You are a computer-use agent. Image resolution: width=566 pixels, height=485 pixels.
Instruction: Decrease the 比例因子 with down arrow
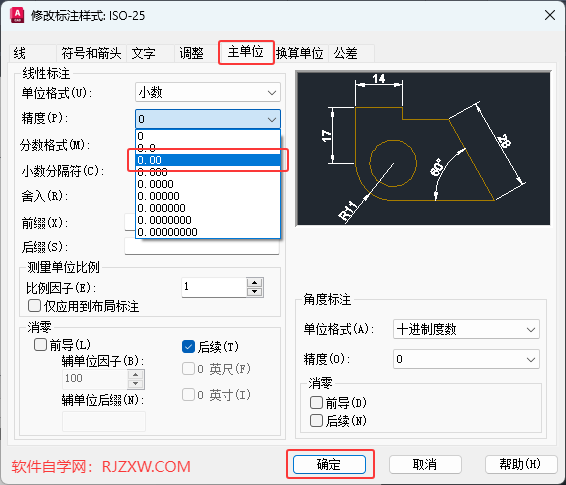click(x=255, y=292)
